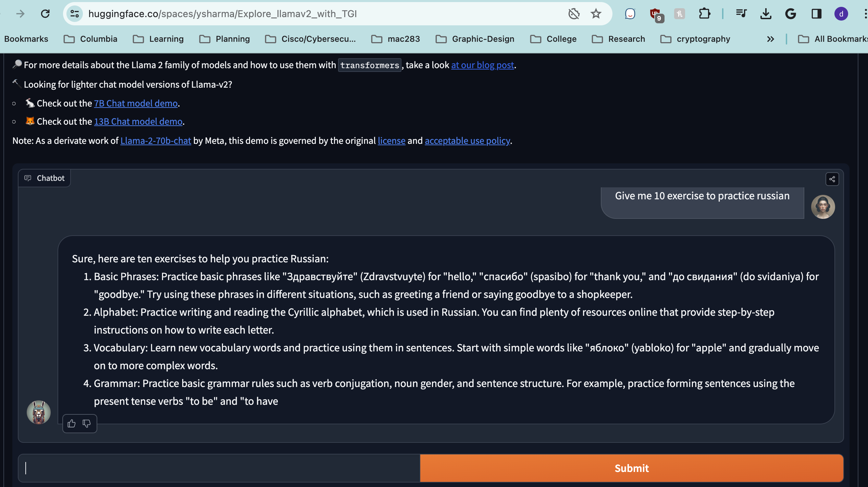Click the crossed-out eye icon in address bar
The height and width of the screenshot is (487, 868).
pyautogui.click(x=574, y=14)
